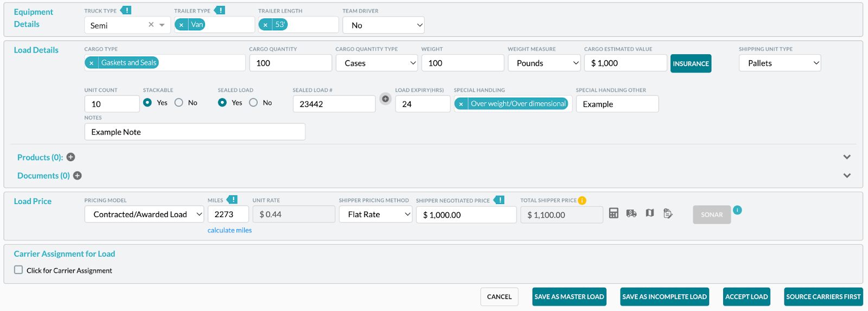This screenshot has height=311, width=868.
Task: Click the CANCEL button
Action: click(x=500, y=297)
